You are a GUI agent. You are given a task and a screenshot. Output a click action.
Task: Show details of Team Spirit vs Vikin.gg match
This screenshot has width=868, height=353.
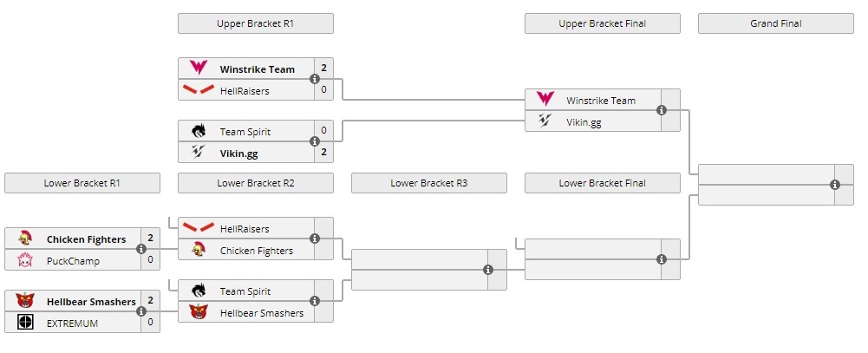(x=315, y=141)
